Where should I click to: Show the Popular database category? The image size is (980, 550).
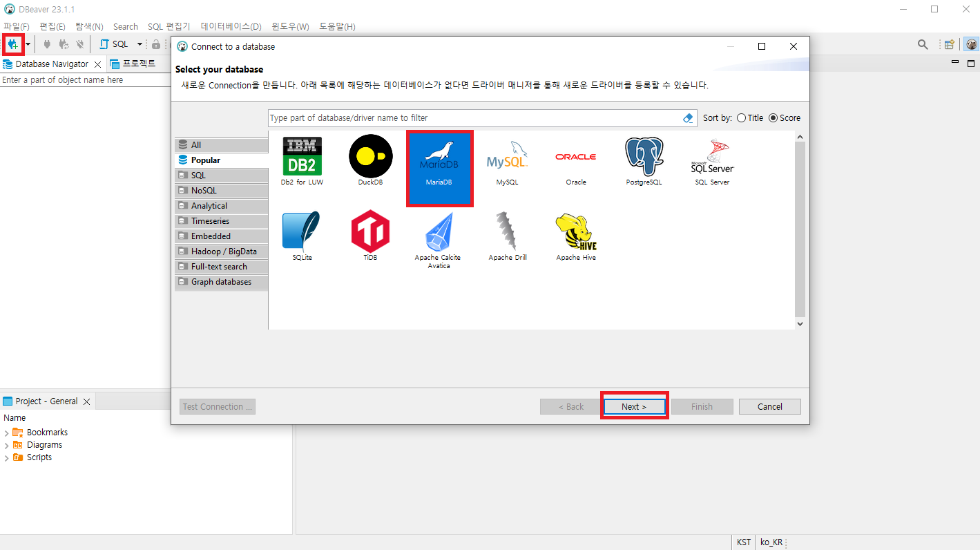(x=221, y=160)
